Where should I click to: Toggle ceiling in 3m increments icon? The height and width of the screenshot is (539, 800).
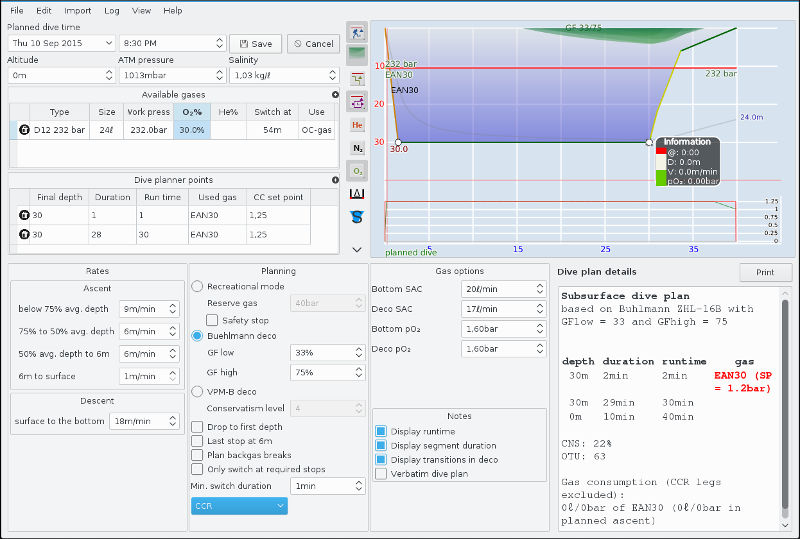(357, 79)
